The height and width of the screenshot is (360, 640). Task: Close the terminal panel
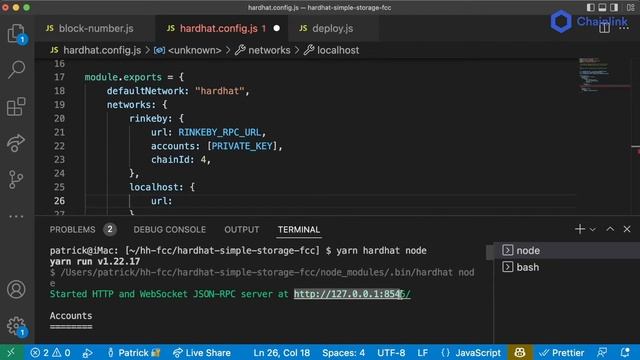point(627,229)
